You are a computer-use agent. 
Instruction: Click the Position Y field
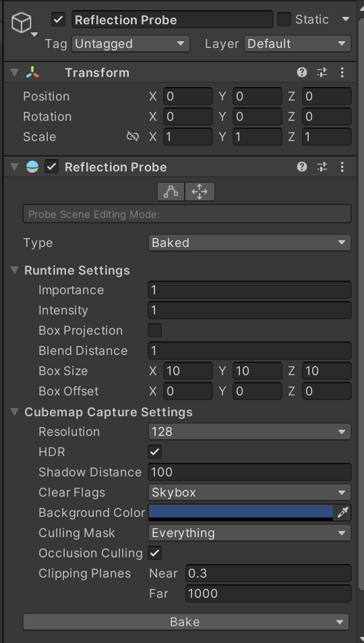pos(257,96)
